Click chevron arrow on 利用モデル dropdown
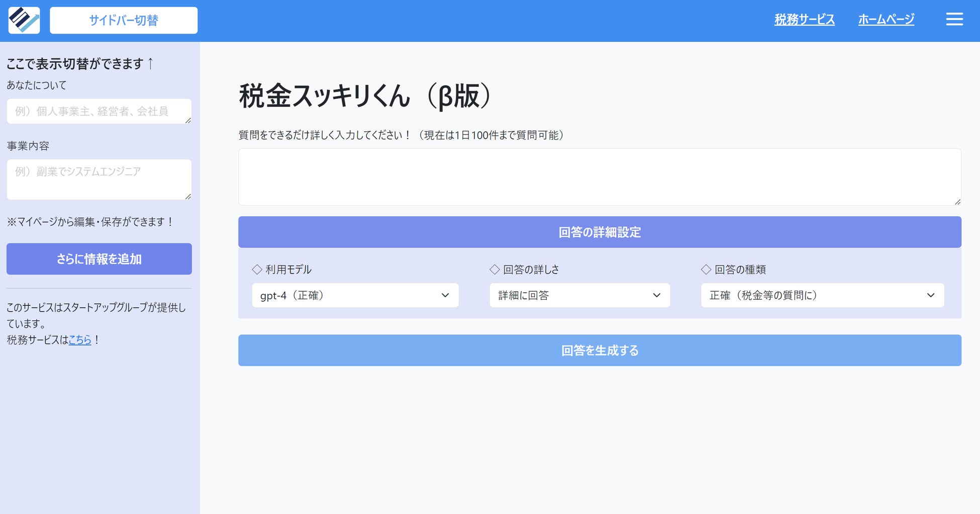This screenshot has width=980, height=514. (x=445, y=295)
